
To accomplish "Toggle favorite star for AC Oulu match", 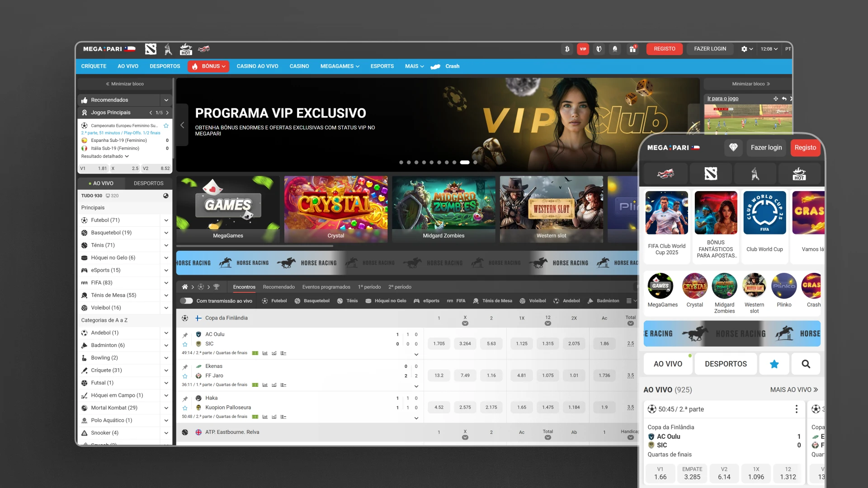I will 185,344.
